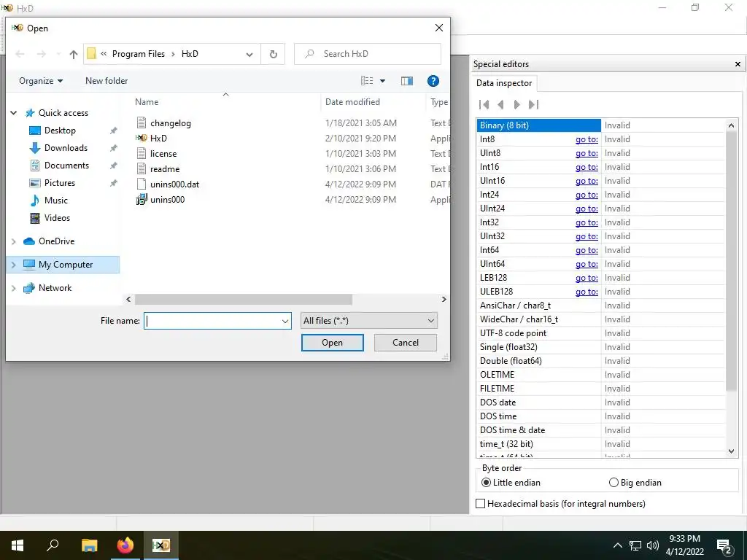This screenshot has height=560, width=747.
Task: Toggle the preview pane icon
Action: point(407,81)
